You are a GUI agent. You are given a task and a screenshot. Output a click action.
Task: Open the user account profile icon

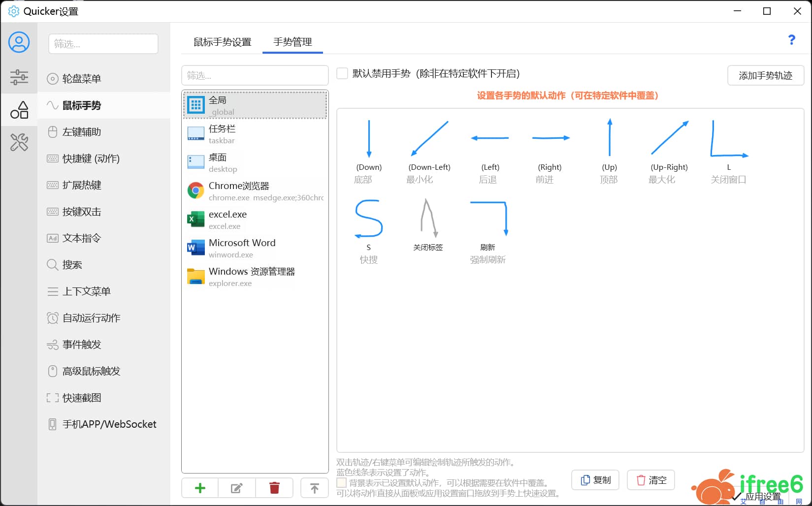19,42
